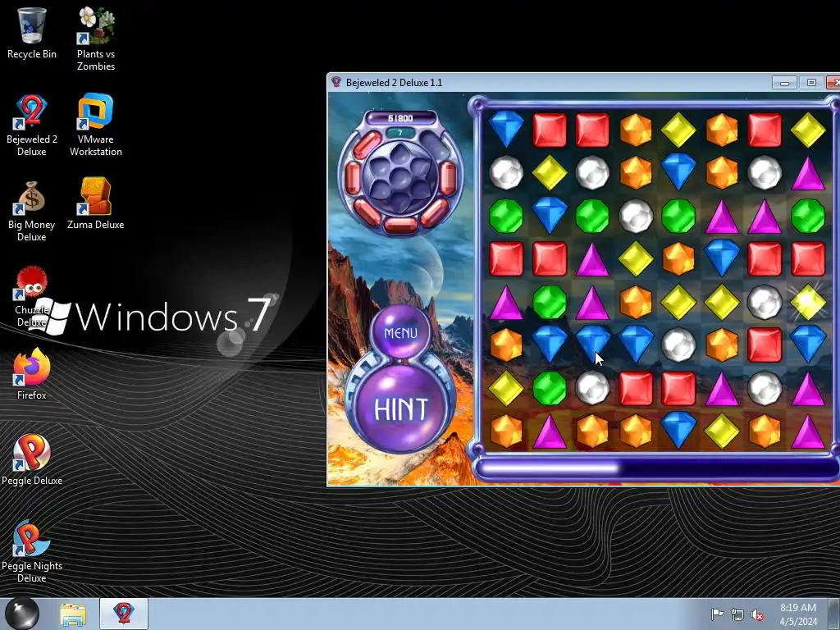The height and width of the screenshot is (630, 840).
Task: Click the blue gem in the third board row
Action: point(550,214)
